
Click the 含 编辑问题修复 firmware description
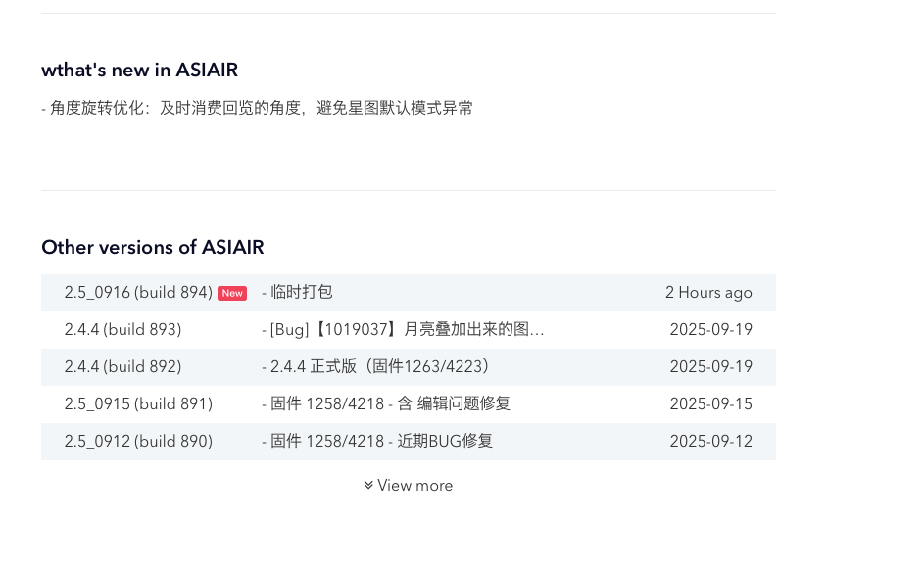point(386,404)
